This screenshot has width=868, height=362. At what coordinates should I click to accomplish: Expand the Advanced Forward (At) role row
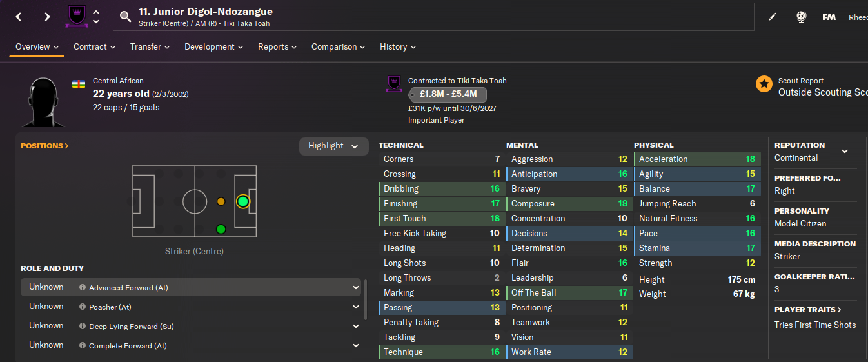(x=355, y=288)
